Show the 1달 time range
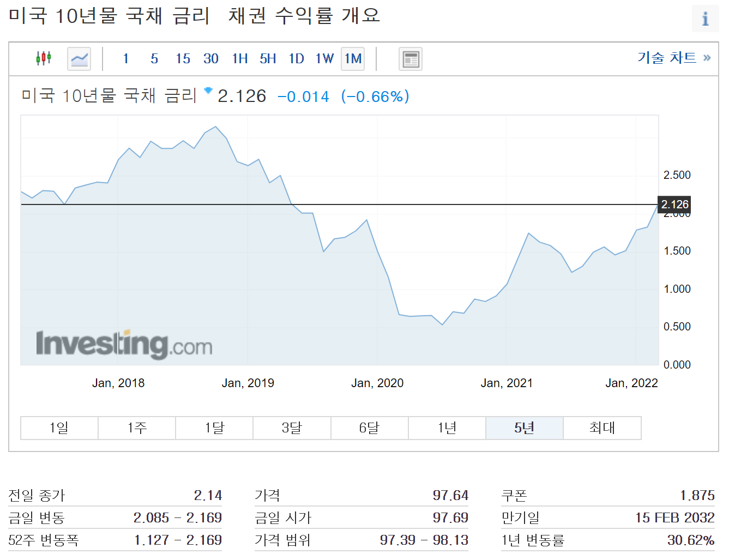 tap(214, 428)
